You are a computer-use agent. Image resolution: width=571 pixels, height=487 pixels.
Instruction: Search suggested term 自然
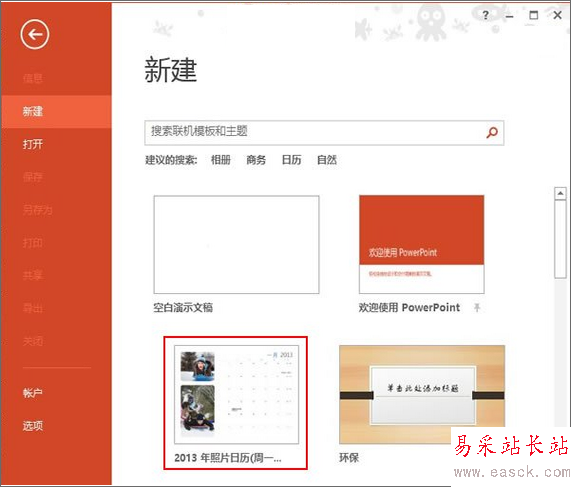tap(327, 160)
